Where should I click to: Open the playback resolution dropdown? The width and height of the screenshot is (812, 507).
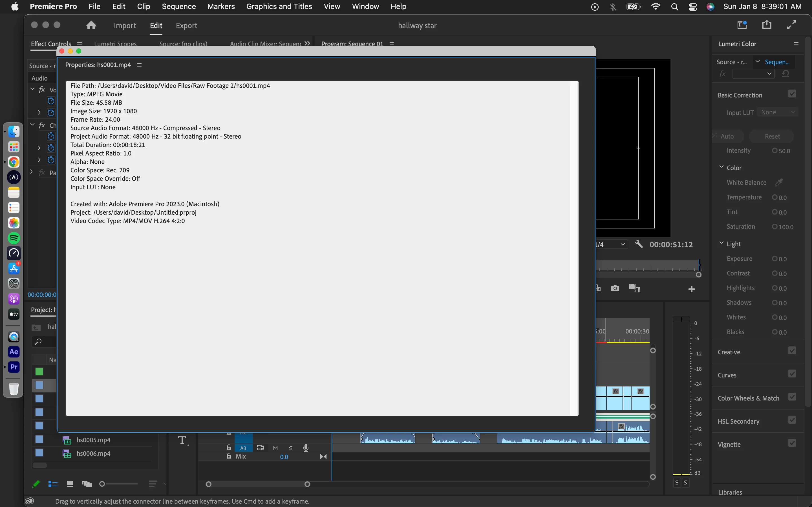611,244
